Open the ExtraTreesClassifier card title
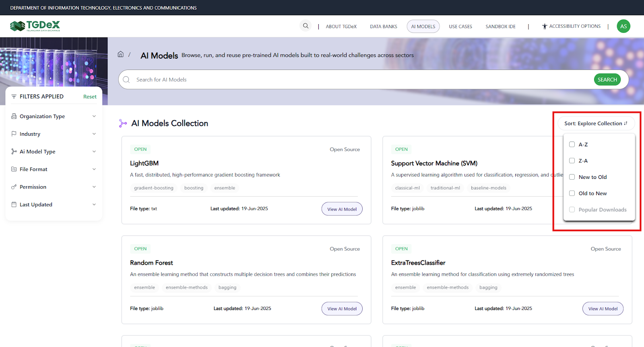Viewport: 644px width, 347px height. [x=418, y=263]
